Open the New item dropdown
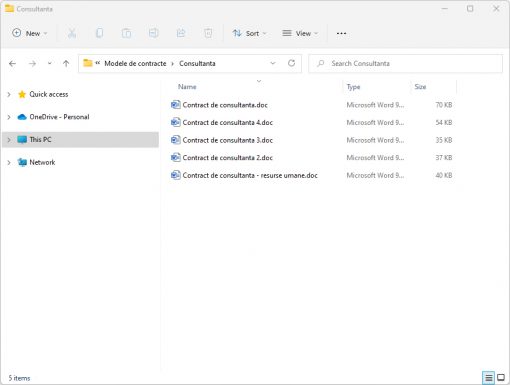The image size is (510, 385). [x=30, y=33]
